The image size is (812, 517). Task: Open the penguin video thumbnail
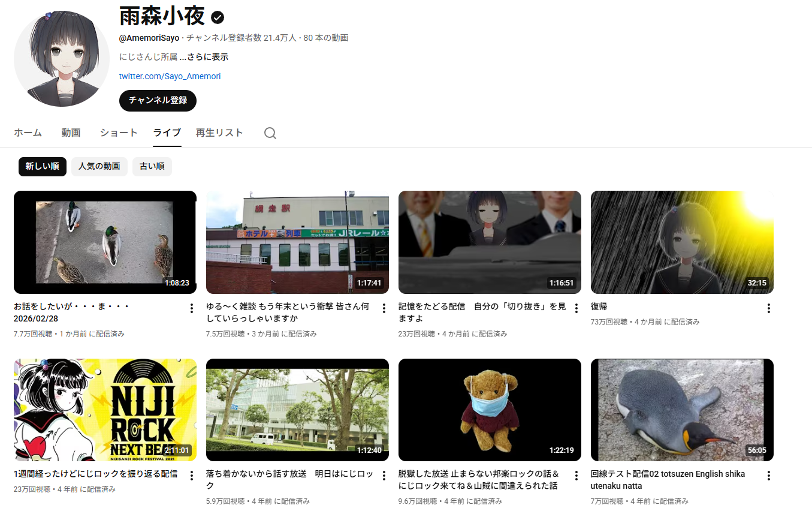(682, 410)
